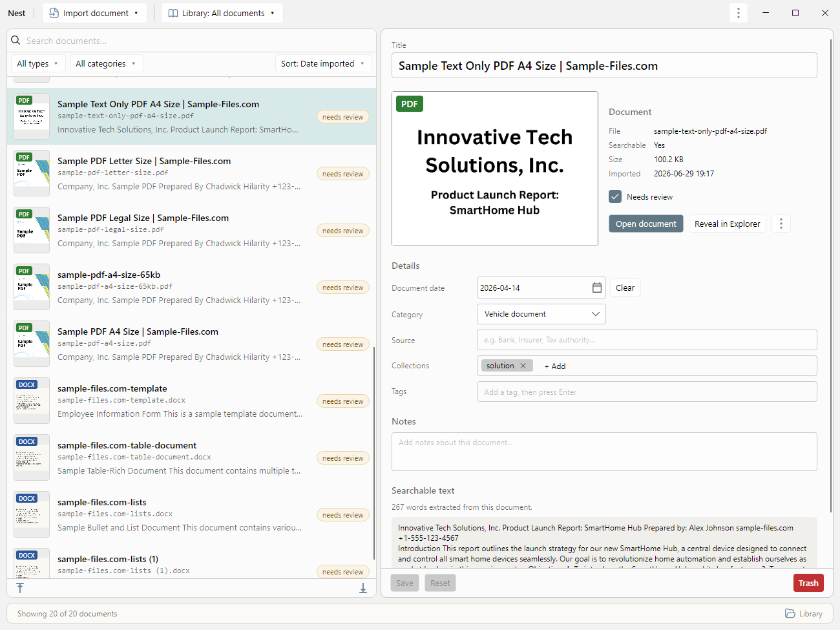The image size is (840, 630).
Task: Clear the document date
Action: [x=625, y=288]
